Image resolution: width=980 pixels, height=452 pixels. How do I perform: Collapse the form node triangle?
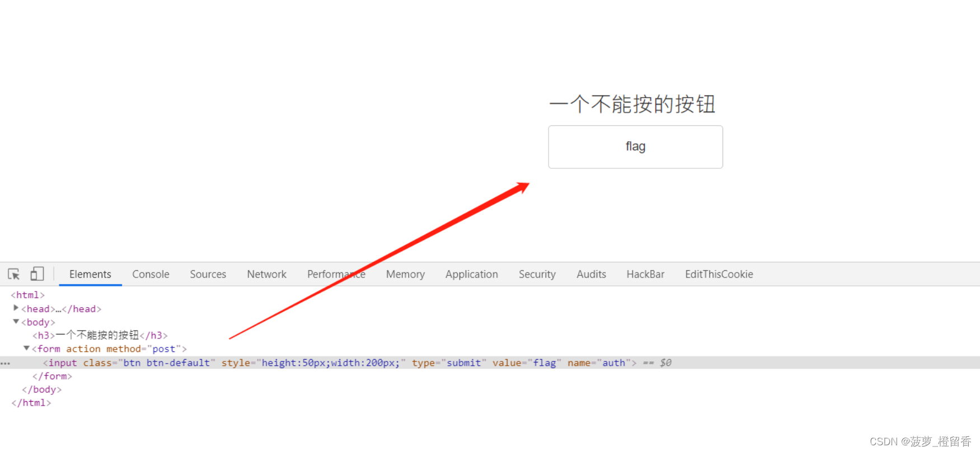[x=26, y=349]
